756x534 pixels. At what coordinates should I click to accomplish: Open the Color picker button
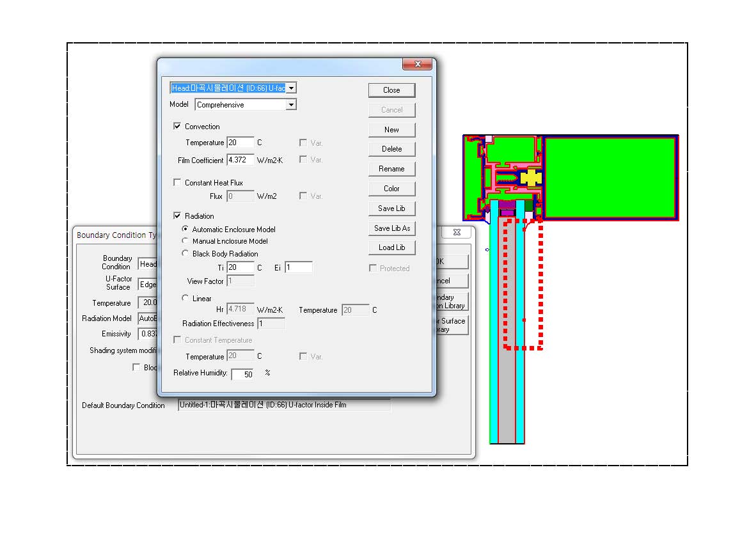[x=391, y=189]
